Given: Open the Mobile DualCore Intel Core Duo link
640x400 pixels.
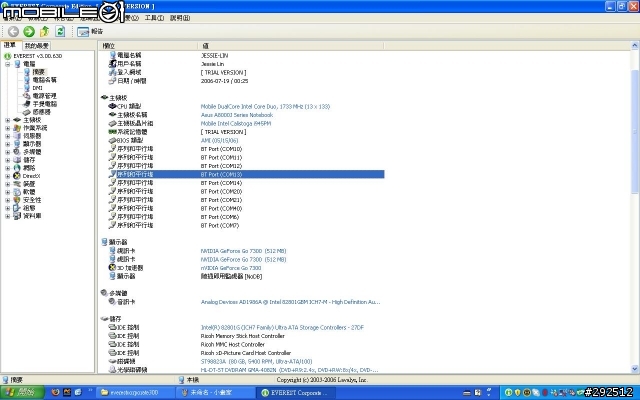Looking at the screenshot, I should point(265,107).
